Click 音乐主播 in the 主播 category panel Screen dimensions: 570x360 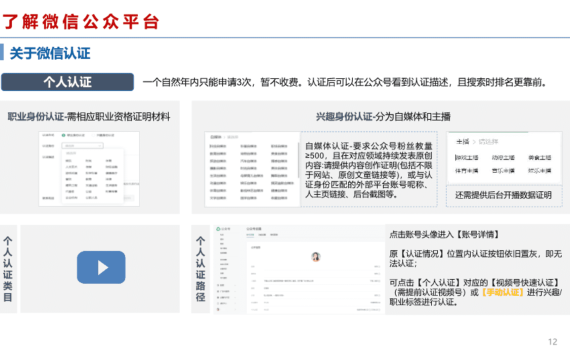click(x=503, y=170)
